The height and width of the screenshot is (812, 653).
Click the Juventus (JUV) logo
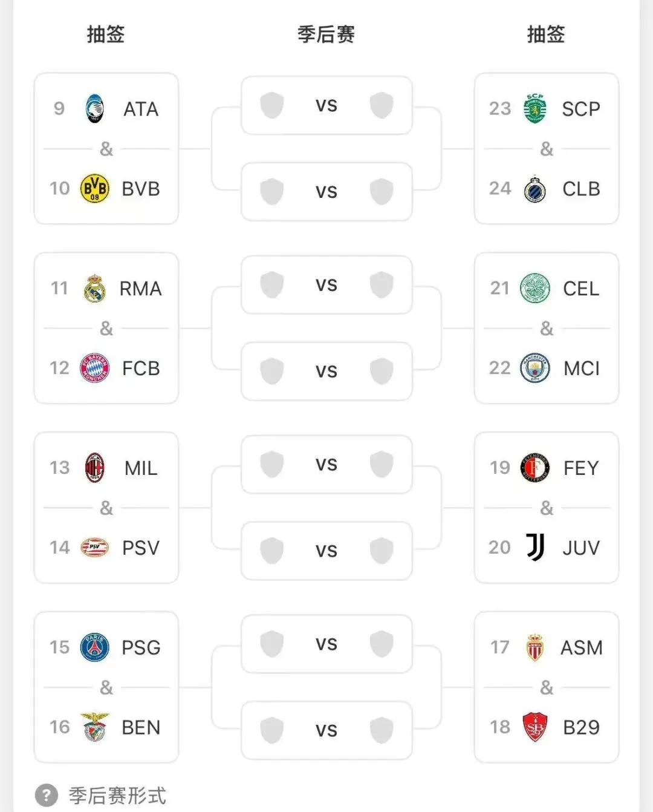(x=535, y=548)
